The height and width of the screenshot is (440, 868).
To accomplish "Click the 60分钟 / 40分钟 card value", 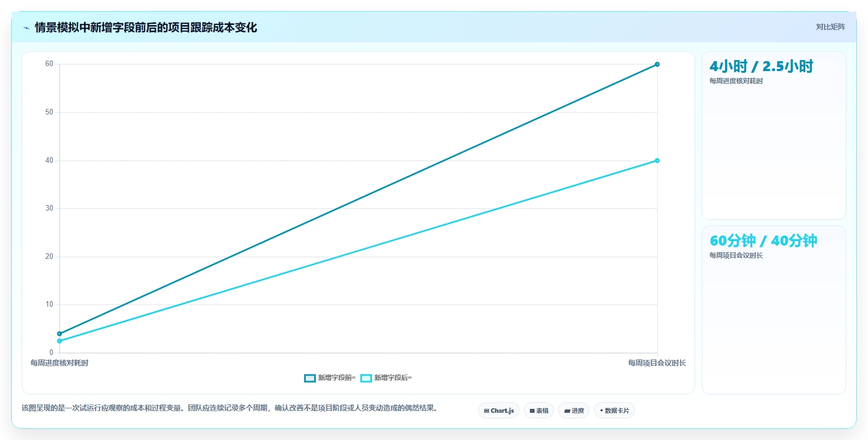I will click(763, 241).
